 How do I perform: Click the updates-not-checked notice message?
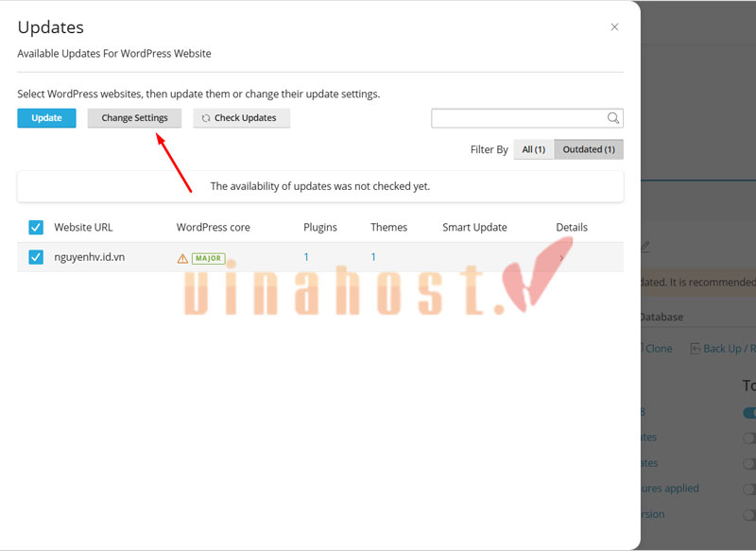click(x=320, y=186)
